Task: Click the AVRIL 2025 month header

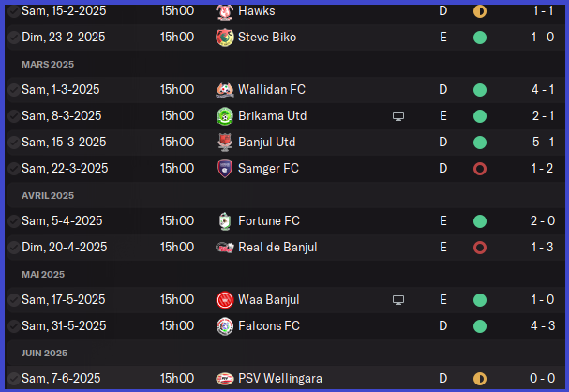Action: 48,195
